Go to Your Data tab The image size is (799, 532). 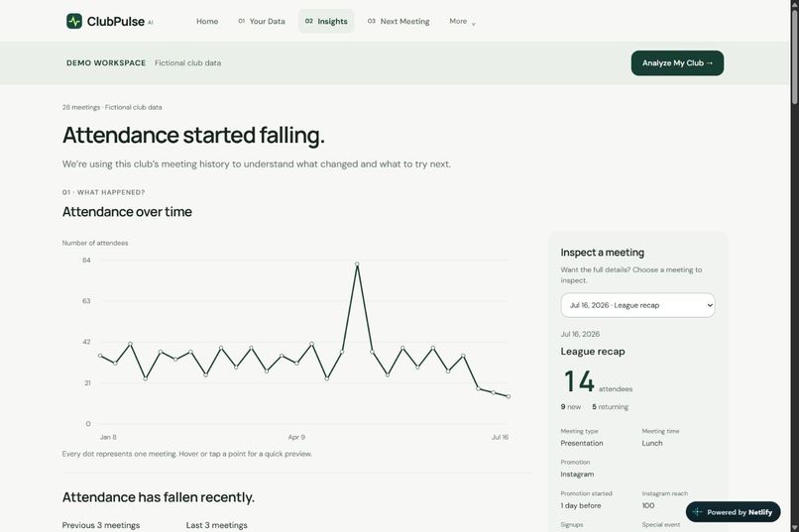click(x=262, y=22)
